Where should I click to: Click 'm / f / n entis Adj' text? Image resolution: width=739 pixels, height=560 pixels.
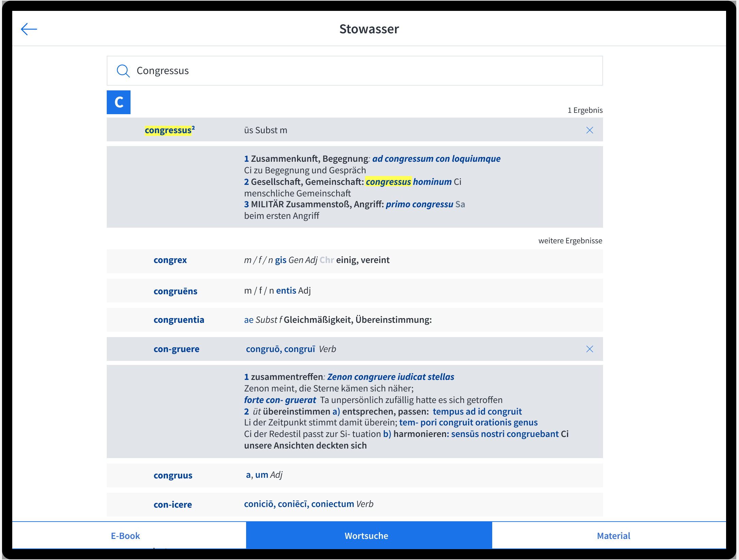click(277, 291)
